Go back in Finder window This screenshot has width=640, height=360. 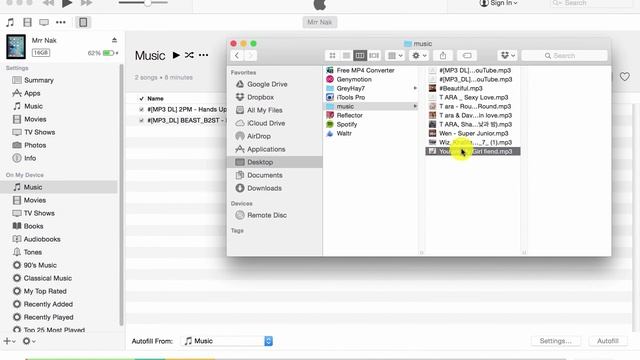(x=237, y=56)
